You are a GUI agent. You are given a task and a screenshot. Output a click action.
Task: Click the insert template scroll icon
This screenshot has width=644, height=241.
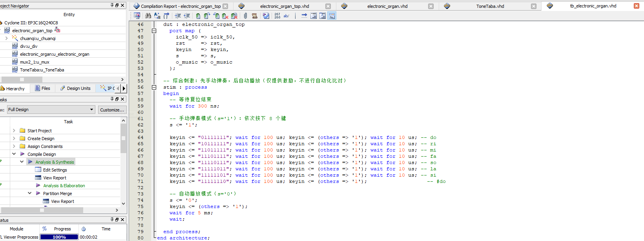point(255,16)
